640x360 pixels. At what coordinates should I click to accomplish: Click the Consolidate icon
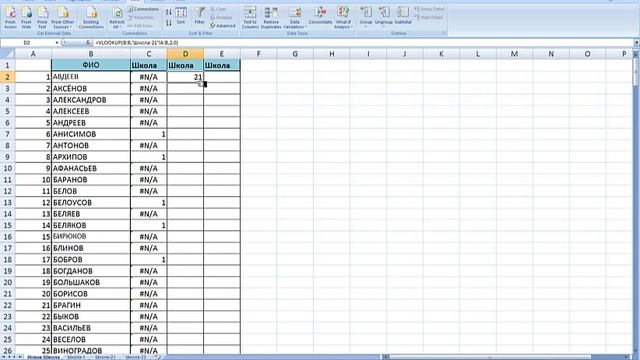point(320,16)
